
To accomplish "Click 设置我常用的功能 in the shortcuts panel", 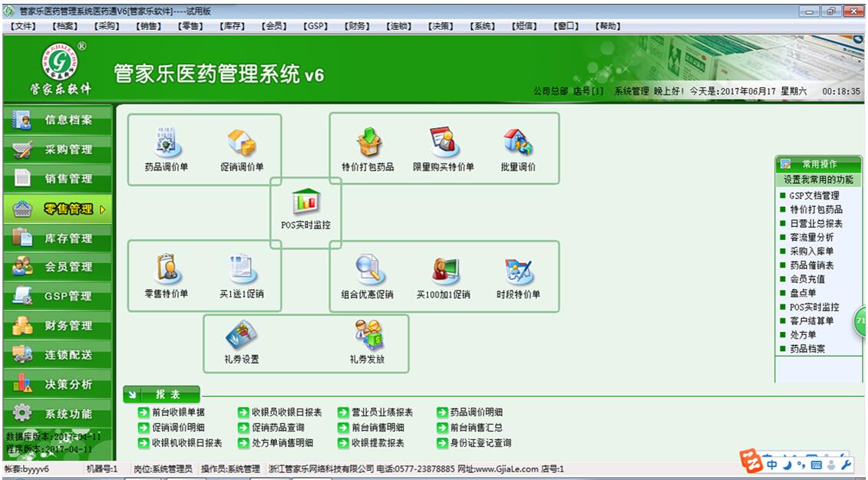I will 818,179.
